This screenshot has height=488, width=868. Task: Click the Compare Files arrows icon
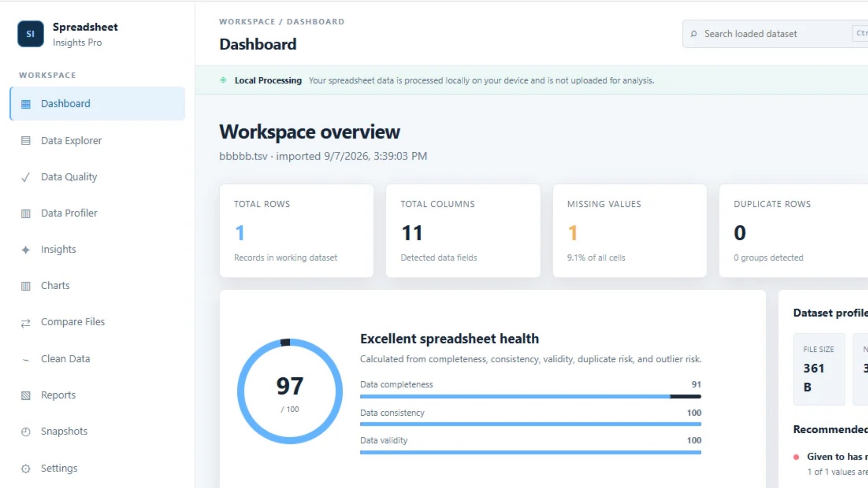click(26, 323)
